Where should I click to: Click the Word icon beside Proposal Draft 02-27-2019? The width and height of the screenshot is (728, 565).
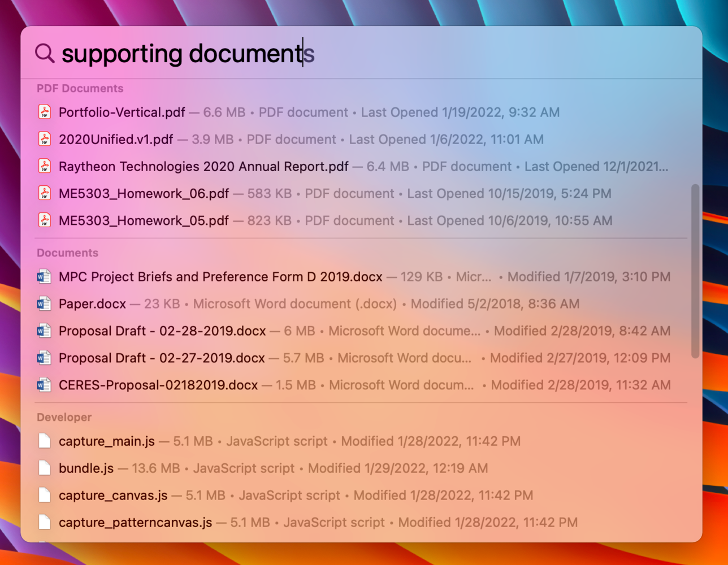(x=44, y=358)
